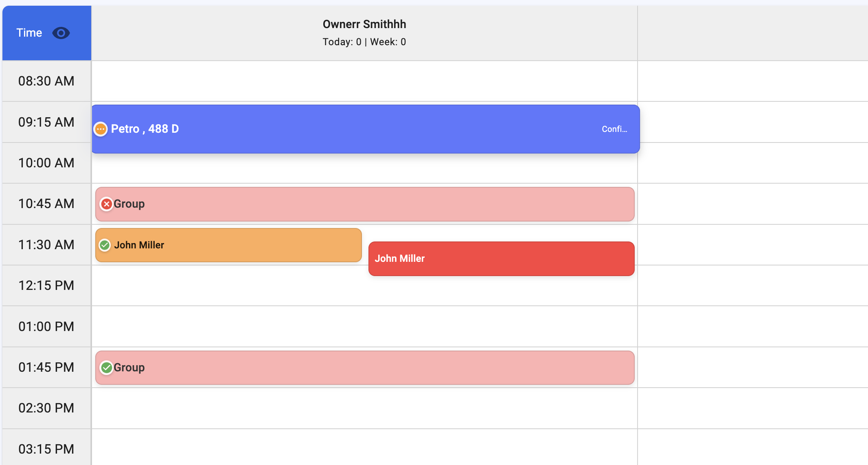Click the Time header label
Screen dimensions: 868x465
(29, 33)
